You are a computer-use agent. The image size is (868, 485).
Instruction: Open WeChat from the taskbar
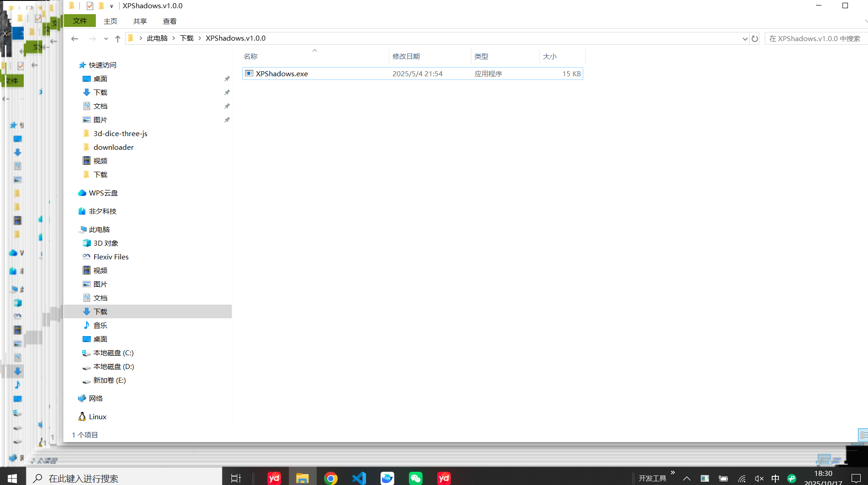(415, 478)
